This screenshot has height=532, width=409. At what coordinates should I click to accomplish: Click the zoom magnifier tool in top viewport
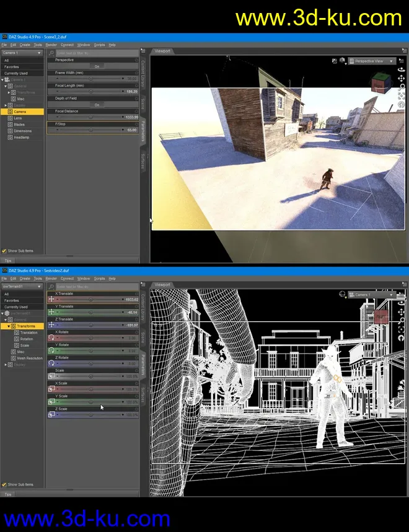(x=401, y=87)
